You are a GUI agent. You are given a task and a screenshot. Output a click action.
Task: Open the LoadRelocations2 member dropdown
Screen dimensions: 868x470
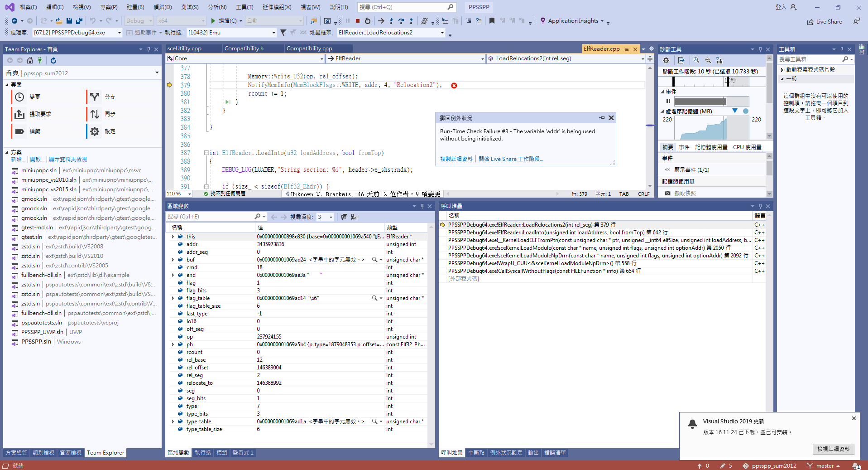pyautogui.click(x=643, y=58)
